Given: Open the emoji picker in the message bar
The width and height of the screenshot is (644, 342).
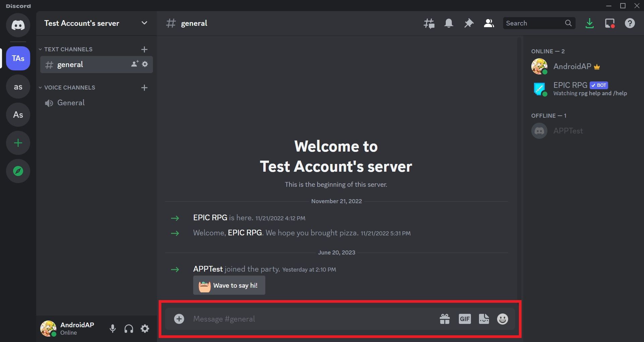Looking at the screenshot, I should (x=502, y=319).
